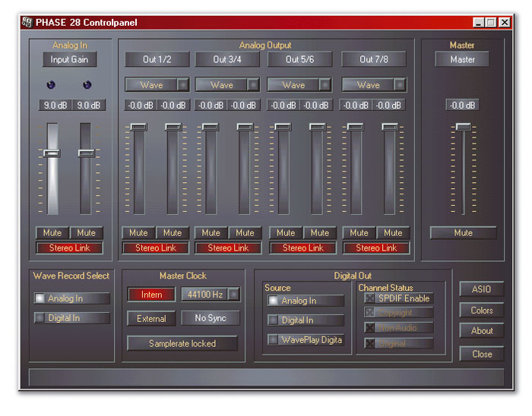Mute the left channel of Out 5/6

click(x=286, y=233)
